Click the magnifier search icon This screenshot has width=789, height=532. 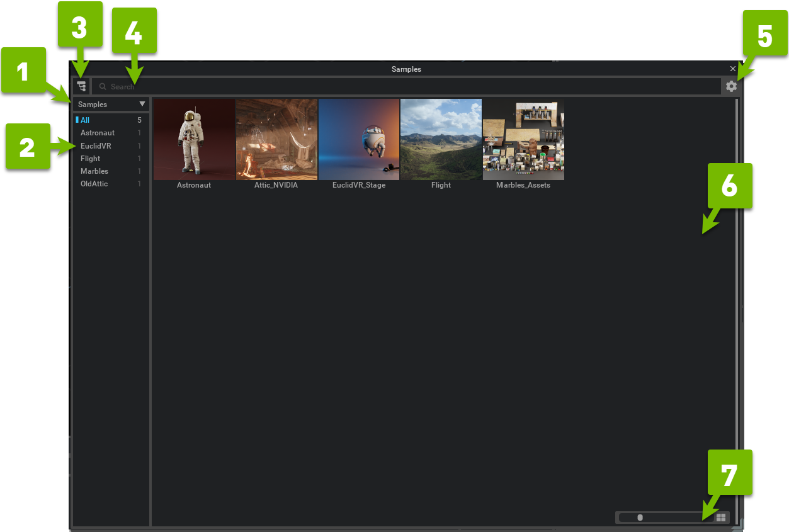[x=103, y=87]
